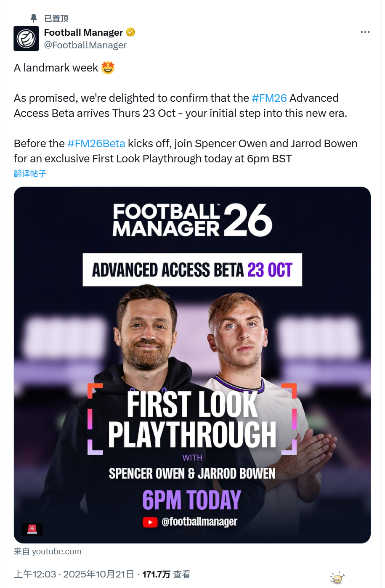385x588 pixels.
Task: Click the star-struck emoji
Action: (108, 68)
